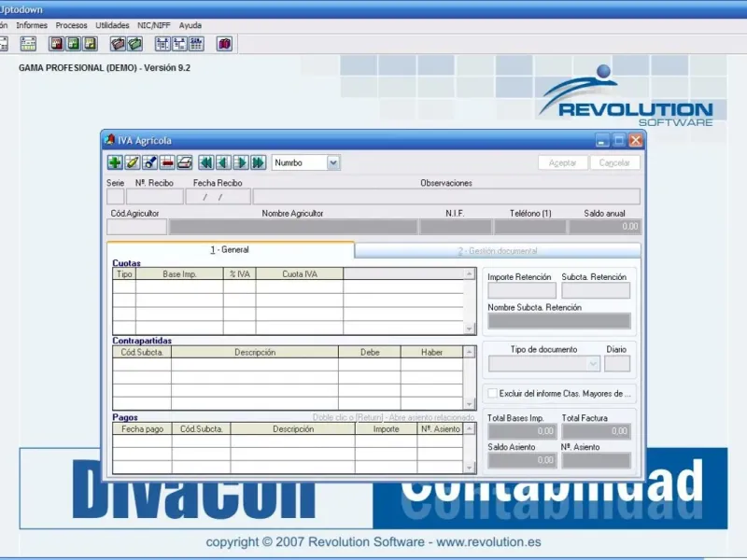
Task: Click the IVA Agrícola window title icon
Action: pyautogui.click(x=109, y=140)
